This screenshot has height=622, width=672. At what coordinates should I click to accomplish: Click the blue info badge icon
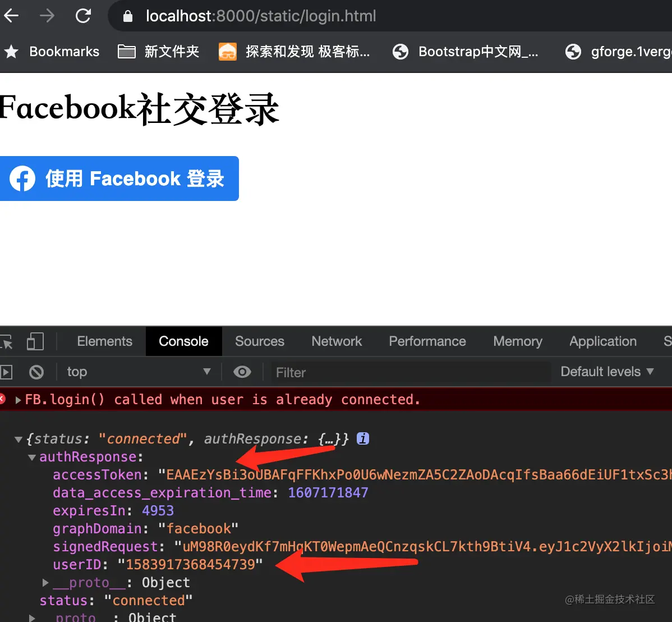tap(362, 438)
